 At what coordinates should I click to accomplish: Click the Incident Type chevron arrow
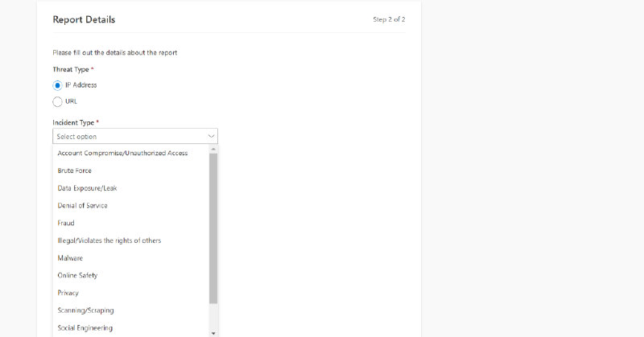211,137
